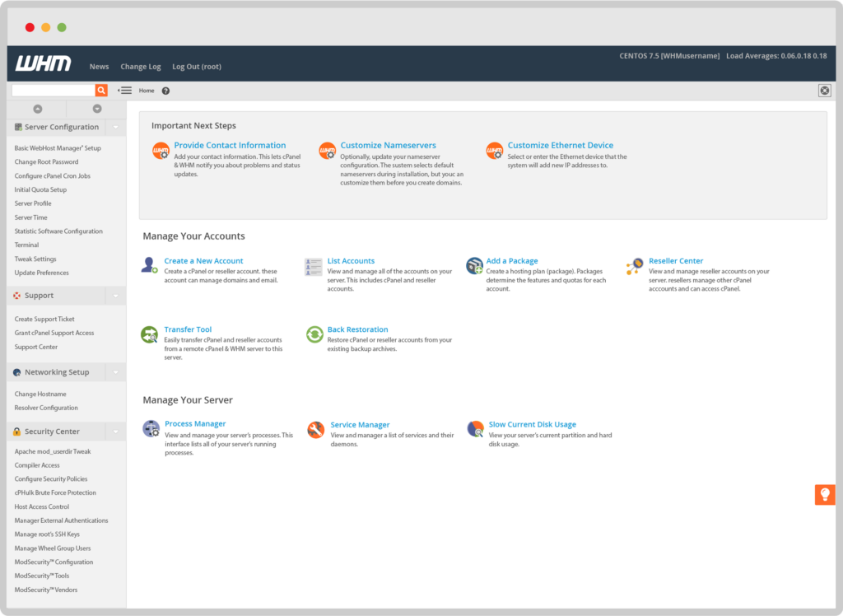
Task: Click the Transfer Tool icon
Action: pyautogui.click(x=149, y=334)
